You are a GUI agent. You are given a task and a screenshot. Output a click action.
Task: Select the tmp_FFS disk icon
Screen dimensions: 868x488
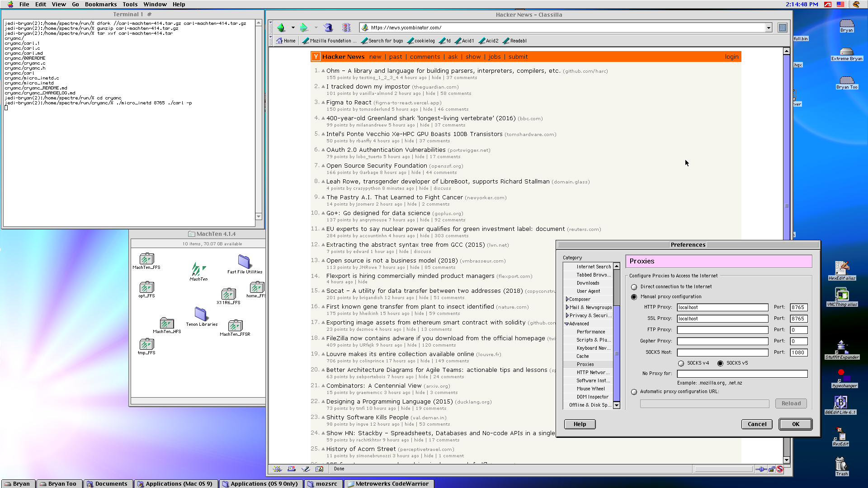(146, 344)
